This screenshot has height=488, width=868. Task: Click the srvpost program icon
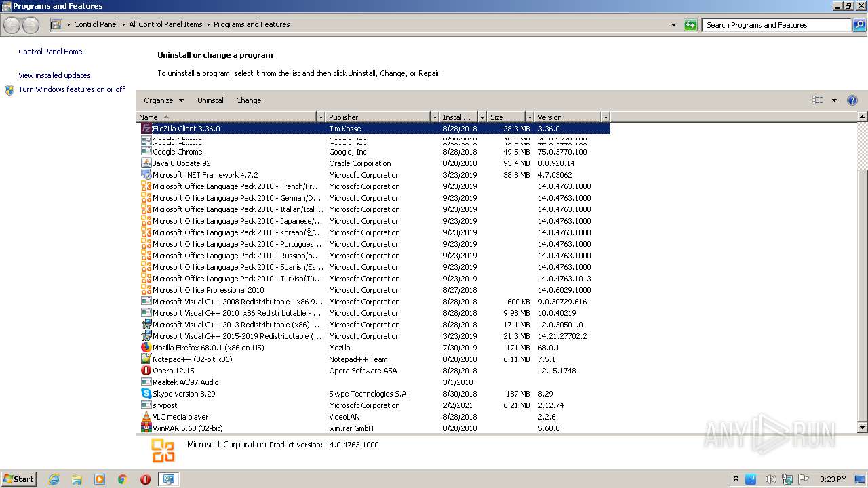click(146, 405)
